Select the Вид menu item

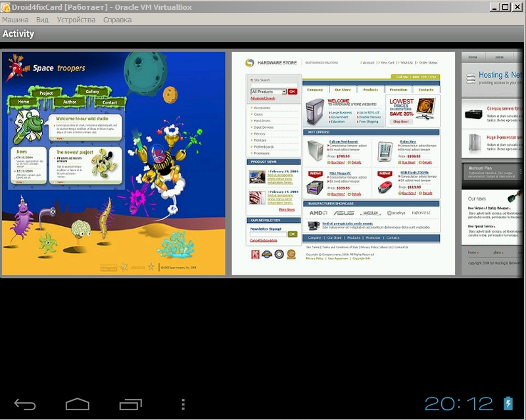(42, 20)
